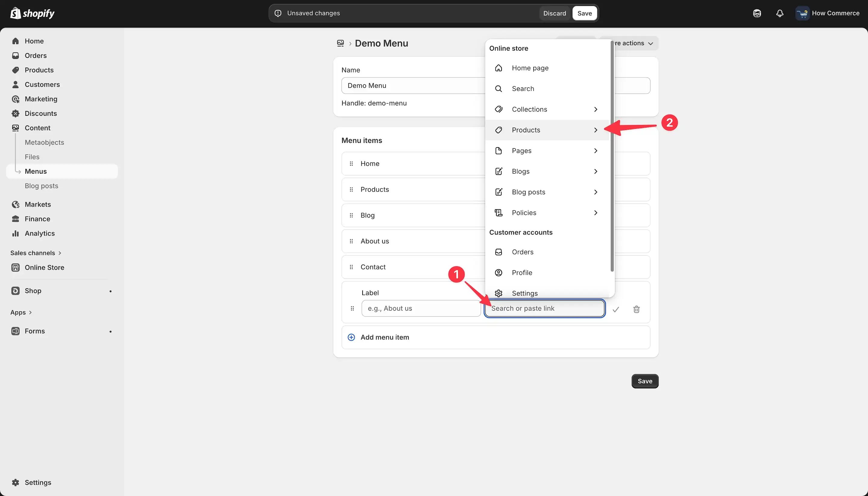
Task: Expand Blogs in the link picker
Action: coord(547,171)
